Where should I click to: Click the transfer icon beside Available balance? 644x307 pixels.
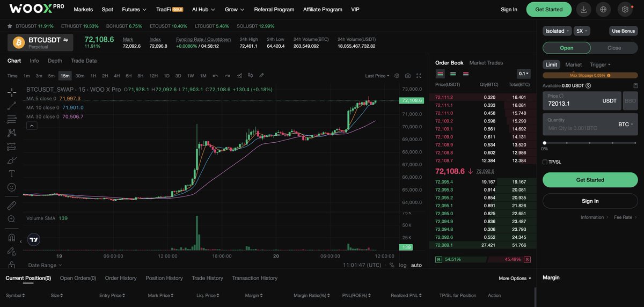pos(588,85)
